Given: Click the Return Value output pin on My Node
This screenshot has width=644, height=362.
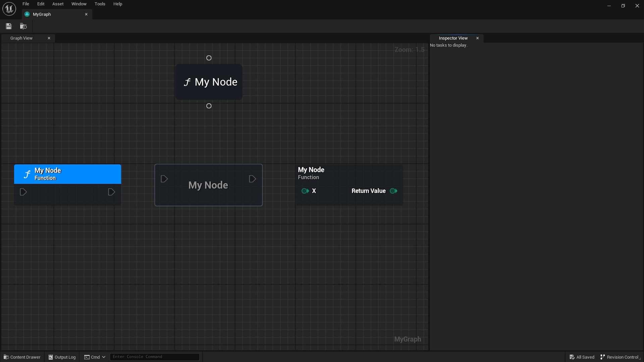Looking at the screenshot, I should coord(393,191).
